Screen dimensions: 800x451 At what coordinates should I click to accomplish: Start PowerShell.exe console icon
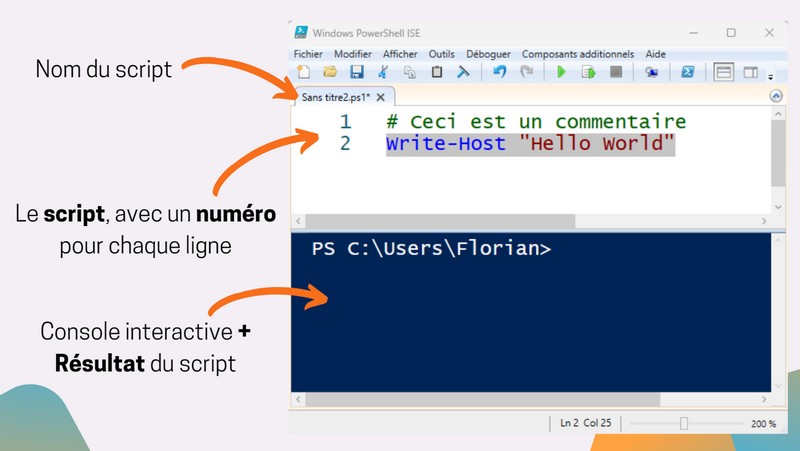687,72
